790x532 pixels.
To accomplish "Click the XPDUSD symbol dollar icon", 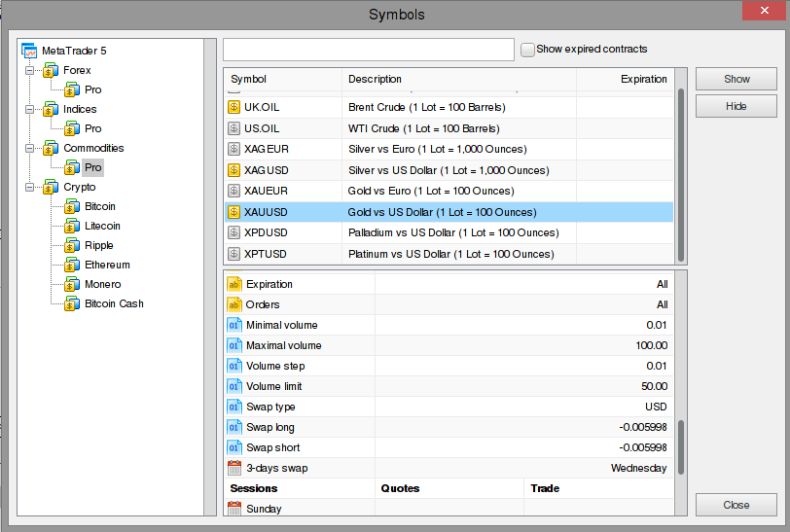I will [x=233, y=232].
